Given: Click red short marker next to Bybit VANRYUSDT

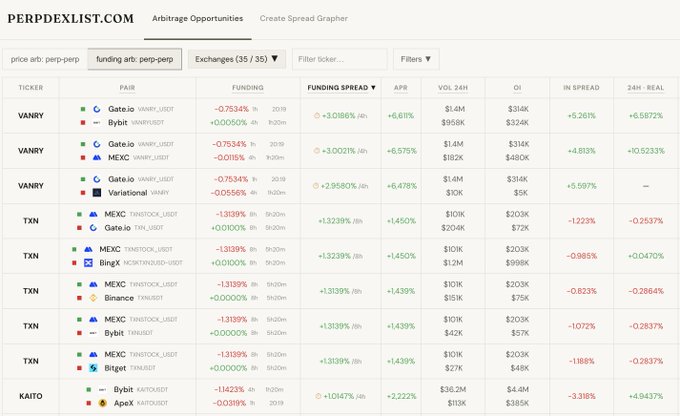Looking at the screenshot, I should (x=83, y=123).
